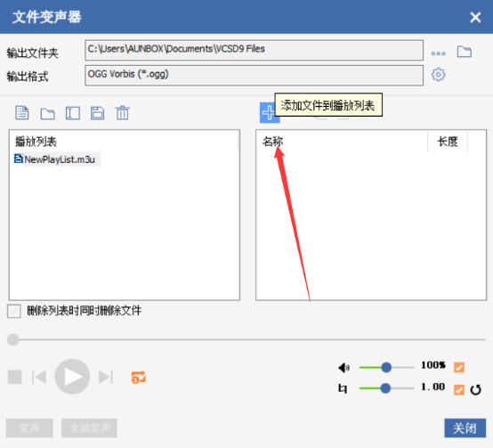Click the OGG Vorbis output format field
The width and height of the screenshot is (493, 448).
click(254, 75)
